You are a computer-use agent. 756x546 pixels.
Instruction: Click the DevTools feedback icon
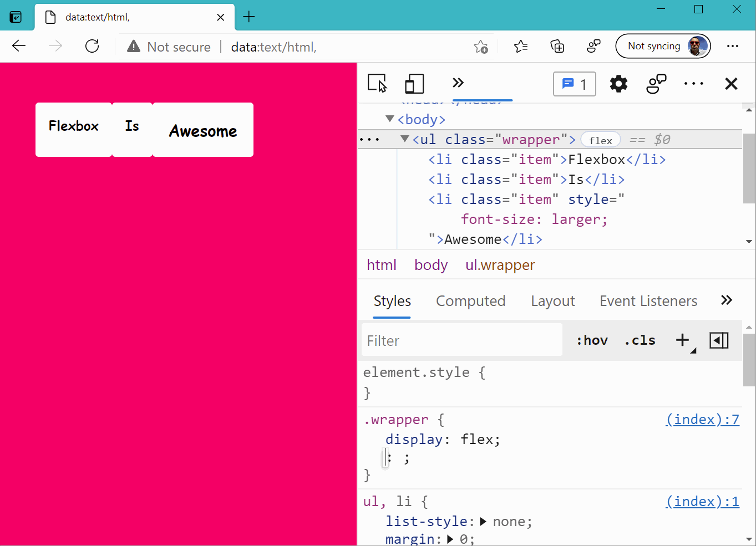656,84
